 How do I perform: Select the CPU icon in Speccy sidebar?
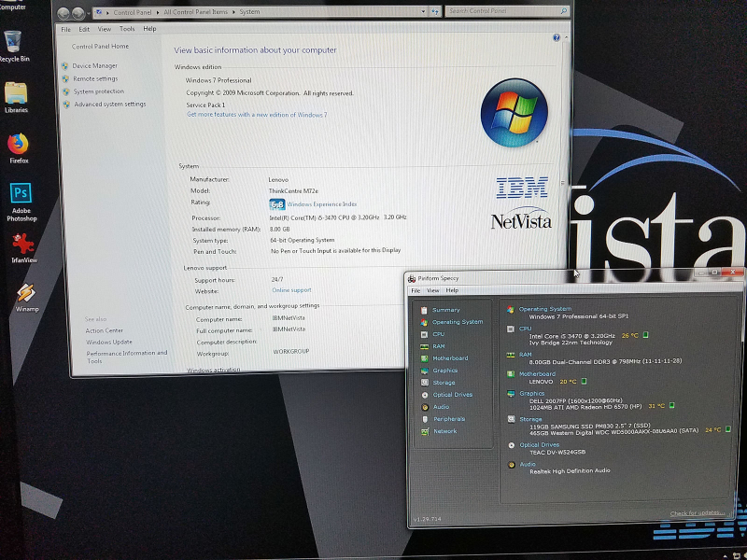(424, 334)
